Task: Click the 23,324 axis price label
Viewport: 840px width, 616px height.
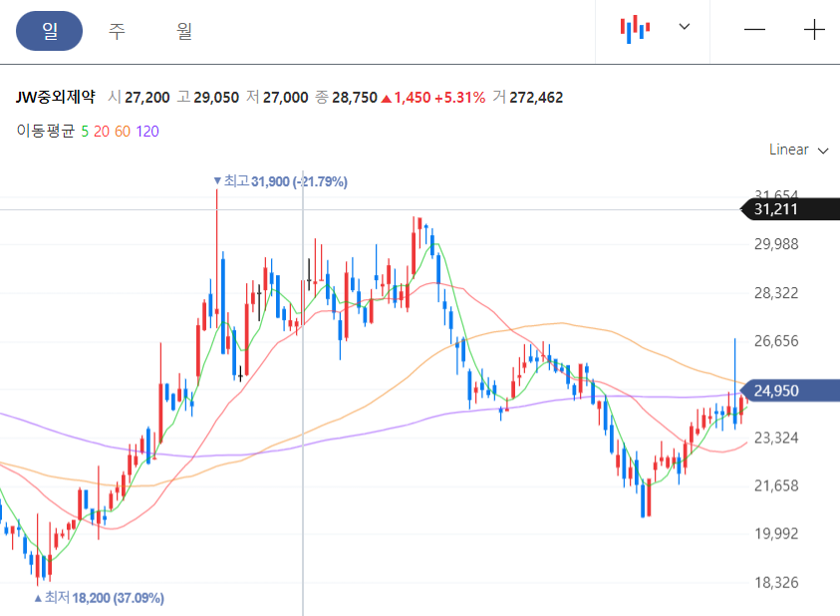Action: 776,438
